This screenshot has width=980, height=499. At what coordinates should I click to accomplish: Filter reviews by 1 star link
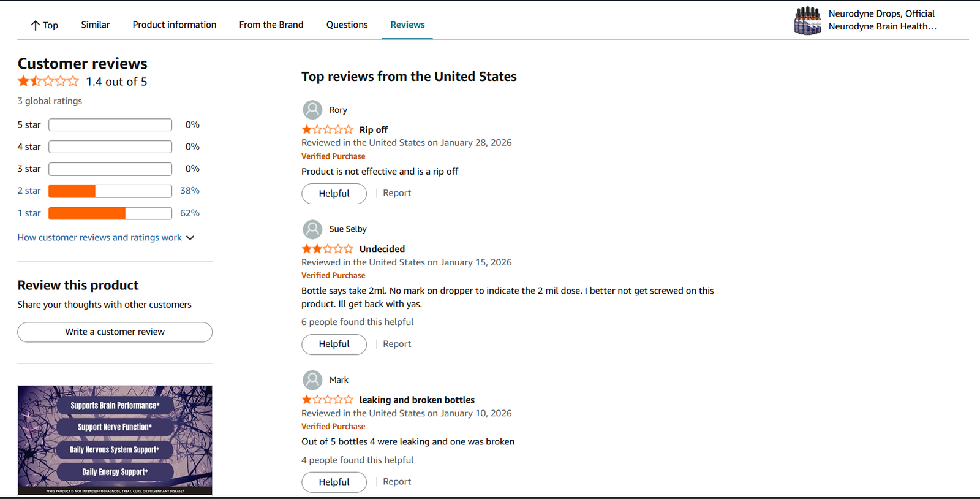pos(29,213)
